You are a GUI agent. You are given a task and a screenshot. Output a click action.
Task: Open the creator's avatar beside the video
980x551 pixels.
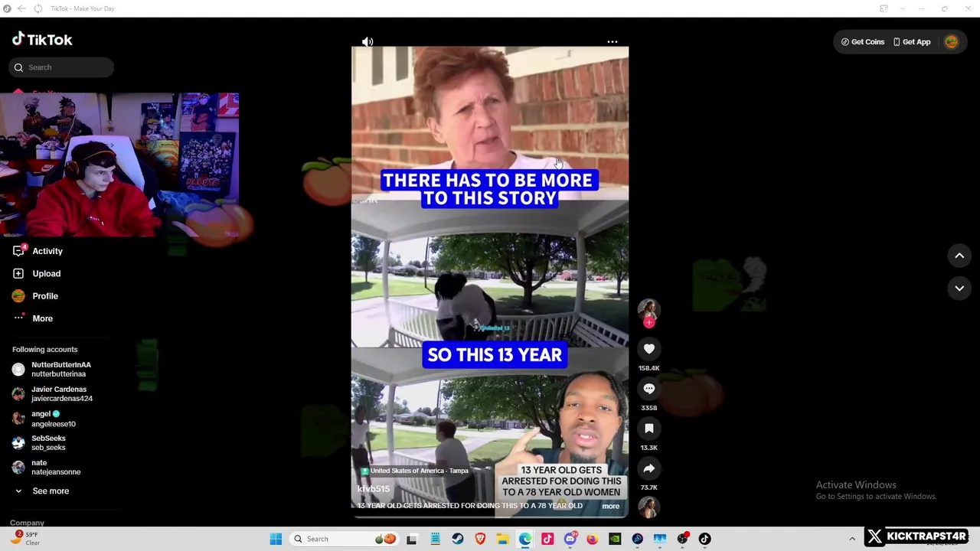point(648,309)
